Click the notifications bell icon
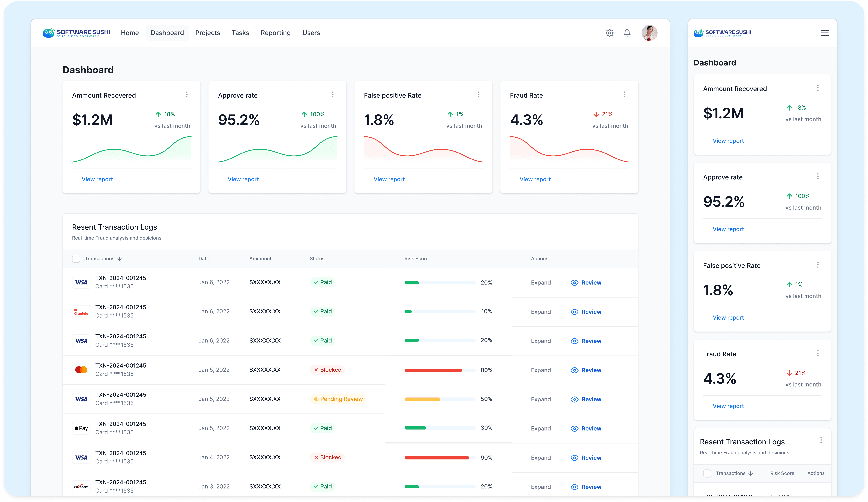This screenshot has width=868, height=502. tap(627, 33)
